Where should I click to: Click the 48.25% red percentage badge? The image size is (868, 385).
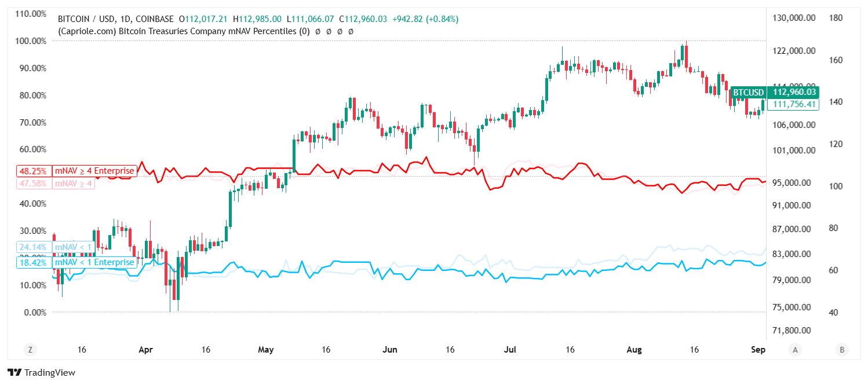(x=34, y=171)
